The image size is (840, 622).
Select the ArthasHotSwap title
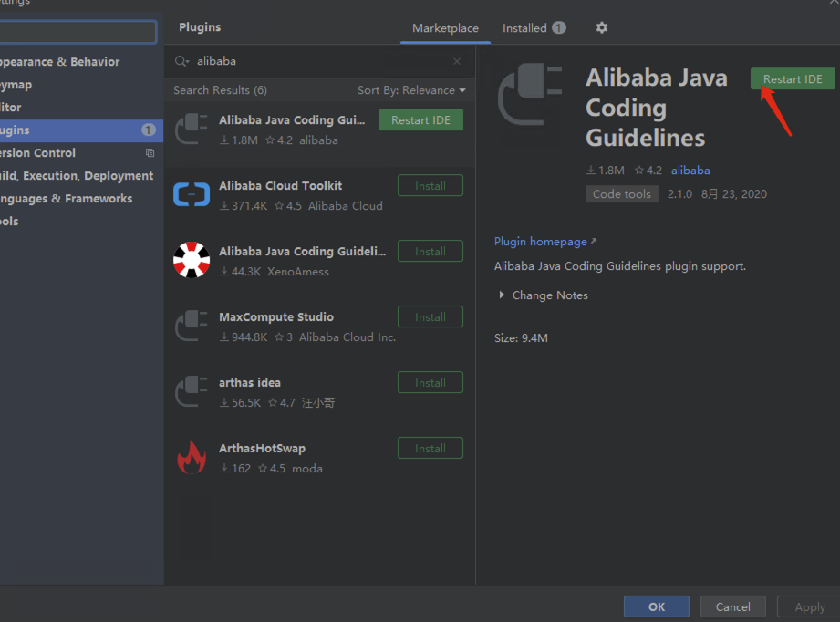(262, 449)
